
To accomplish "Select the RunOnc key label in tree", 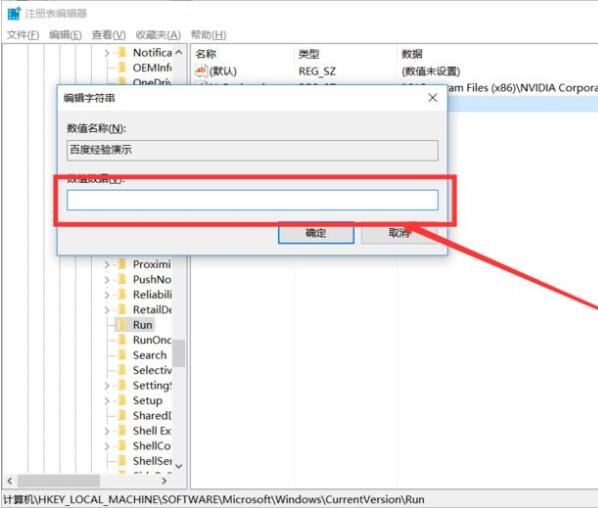I will [152, 340].
